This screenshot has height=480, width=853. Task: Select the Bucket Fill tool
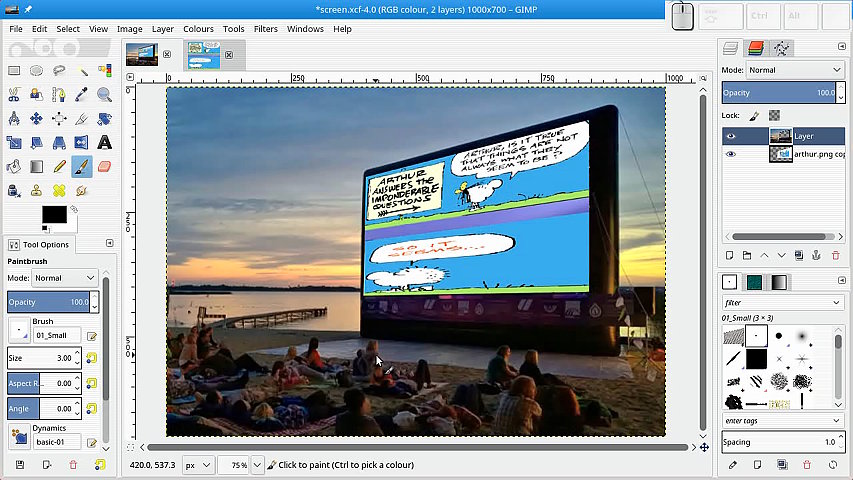(x=14, y=167)
